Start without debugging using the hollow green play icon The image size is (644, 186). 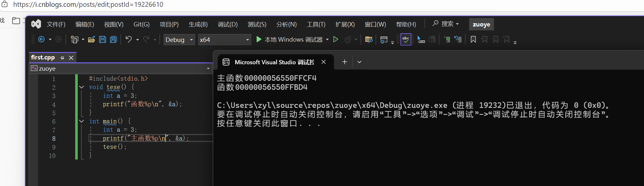pos(336,39)
